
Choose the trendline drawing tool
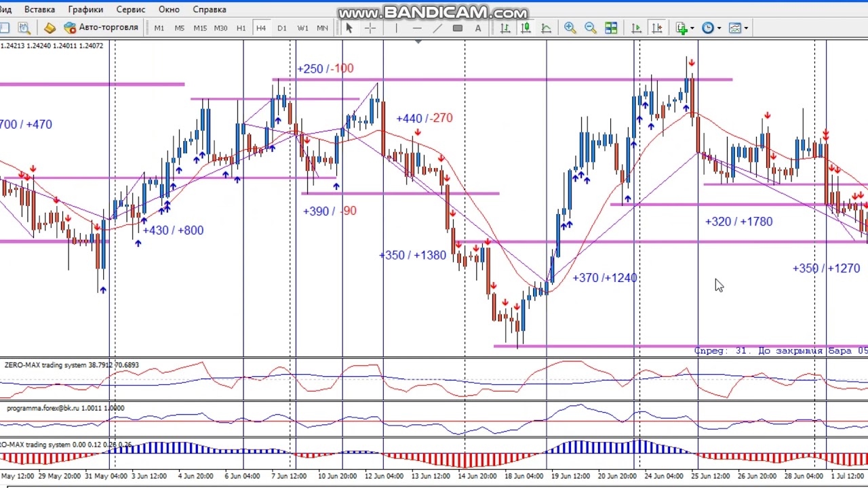(x=437, y=28)
